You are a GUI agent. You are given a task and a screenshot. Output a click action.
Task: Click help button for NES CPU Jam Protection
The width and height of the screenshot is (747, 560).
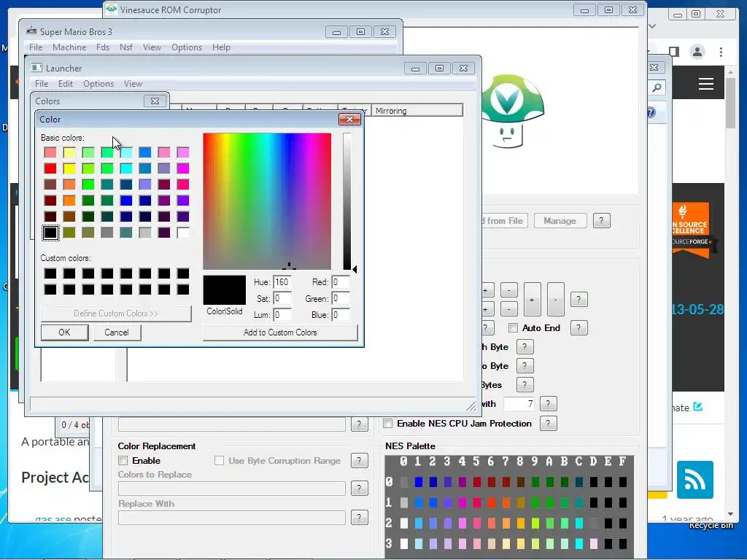pos(548,424)
